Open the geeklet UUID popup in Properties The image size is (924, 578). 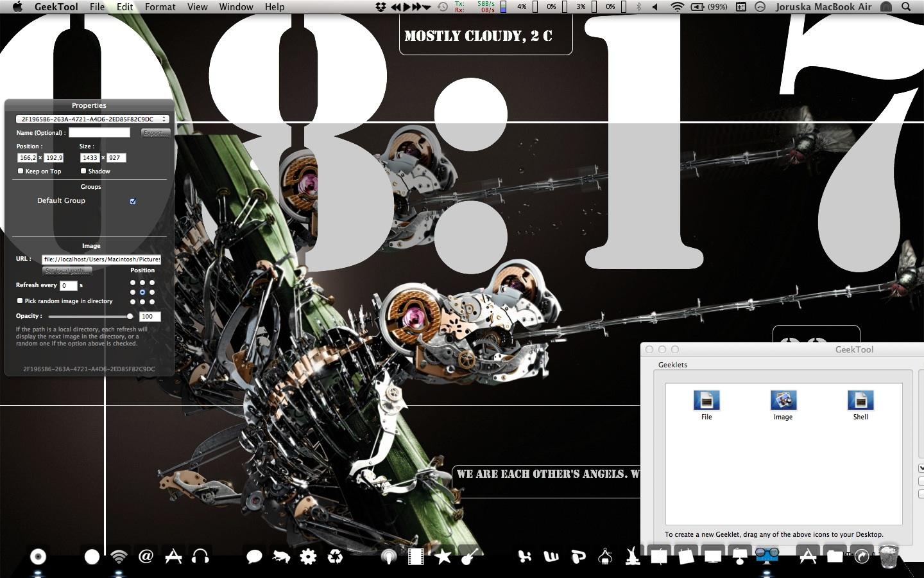(92, 119)
